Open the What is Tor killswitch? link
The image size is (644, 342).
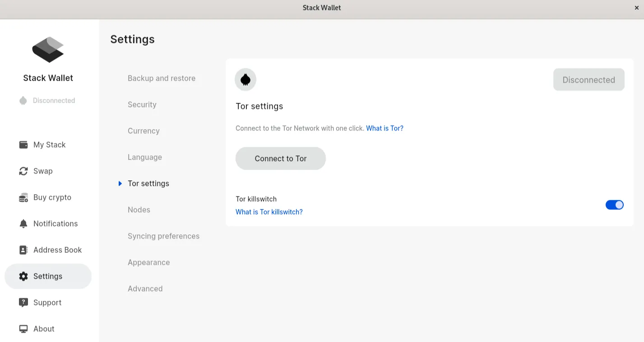click(x=269, y=212)
